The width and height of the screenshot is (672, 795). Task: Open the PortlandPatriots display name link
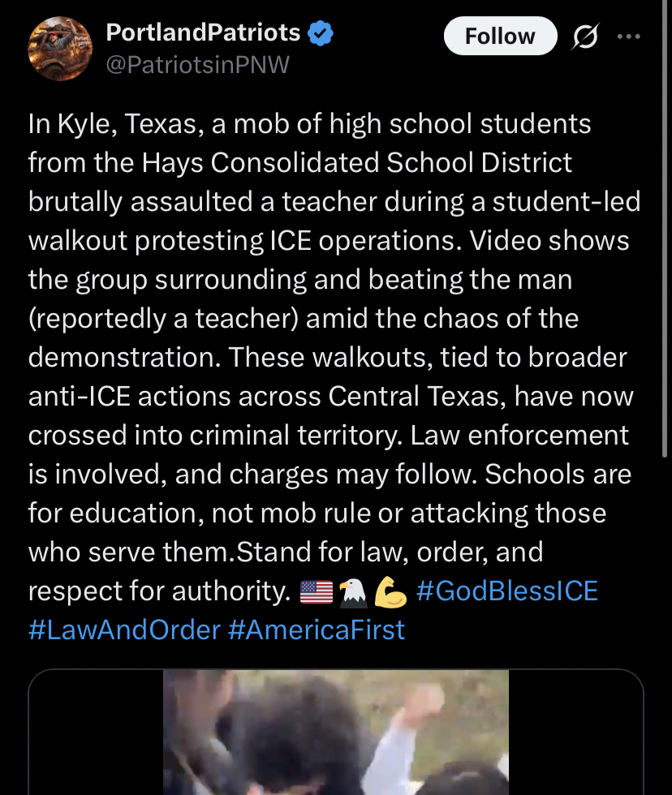(x=203, y=33)
